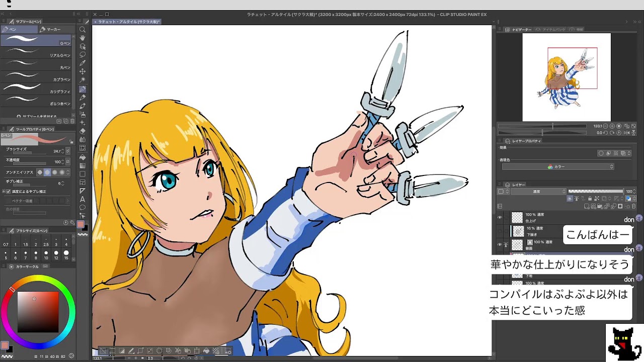Select the Fill bucket tool
Image resolution: width=644 pixels, height=362 pixels.
(83, 157)
